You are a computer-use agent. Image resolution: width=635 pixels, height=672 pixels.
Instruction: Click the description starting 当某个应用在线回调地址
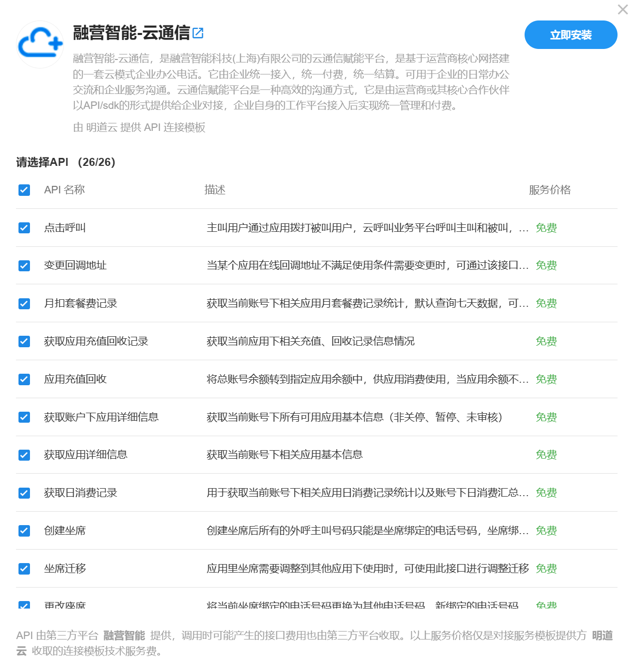pyautogui.click(x=368, y=265)
